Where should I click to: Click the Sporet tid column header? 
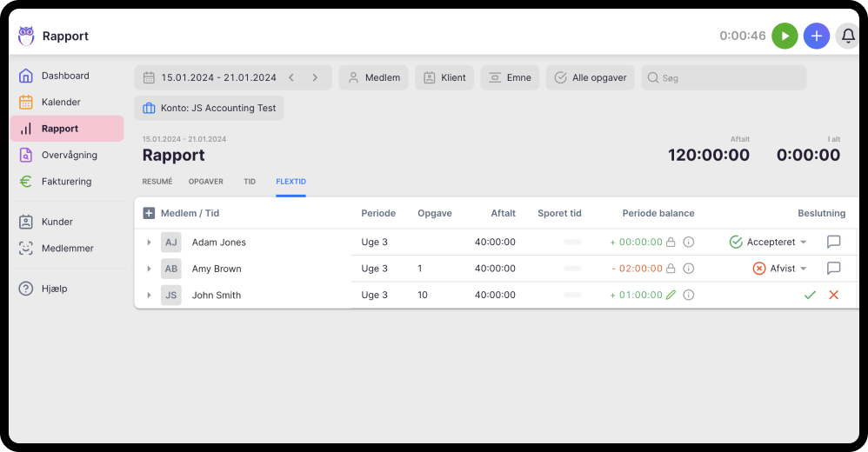[559, 213]
